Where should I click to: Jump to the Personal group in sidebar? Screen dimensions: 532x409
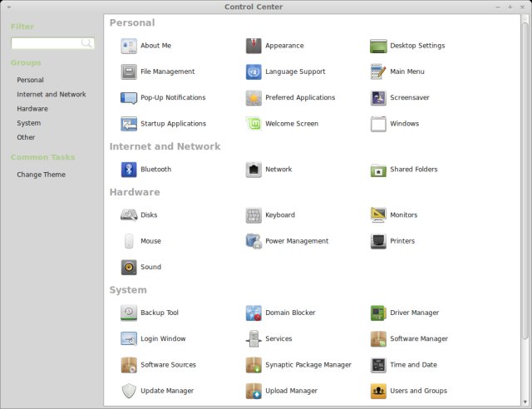point(30,80)
